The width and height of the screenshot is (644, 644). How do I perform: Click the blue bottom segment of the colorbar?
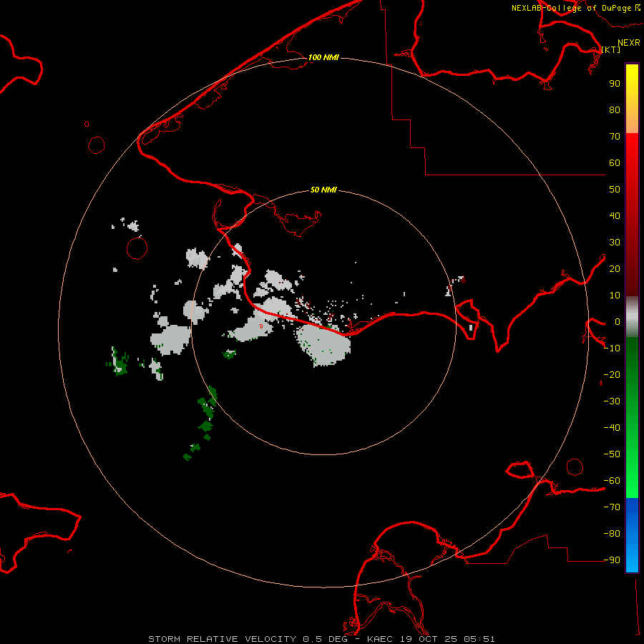632,535
